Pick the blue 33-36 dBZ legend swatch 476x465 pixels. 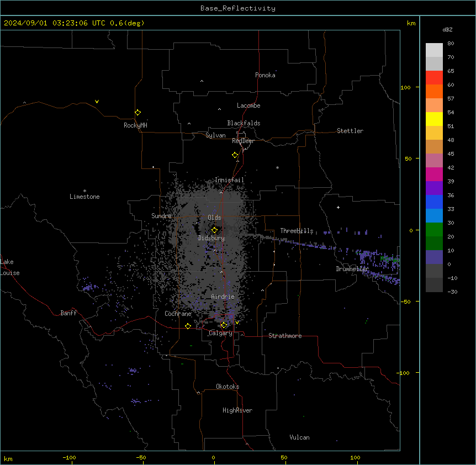(434, 202)
